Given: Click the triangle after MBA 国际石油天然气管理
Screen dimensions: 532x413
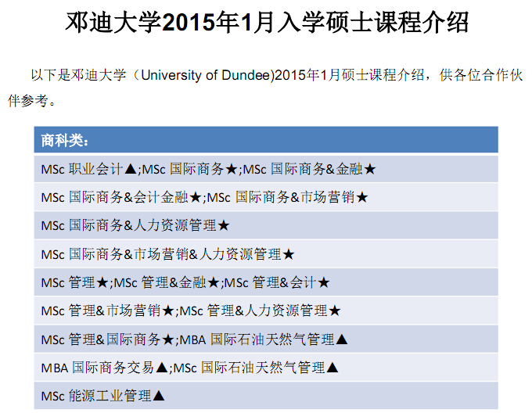Looking at the screenshot, I should pos(341,339).
